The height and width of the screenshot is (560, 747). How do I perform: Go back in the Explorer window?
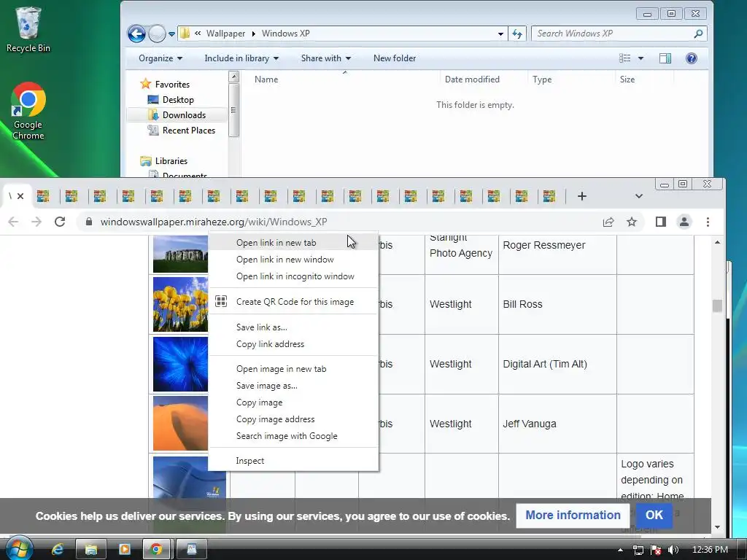136,34
